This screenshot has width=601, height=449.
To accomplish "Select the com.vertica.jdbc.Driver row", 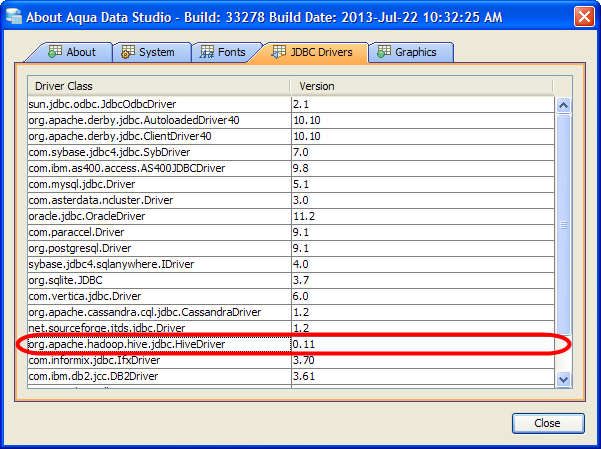I will 291,296.
